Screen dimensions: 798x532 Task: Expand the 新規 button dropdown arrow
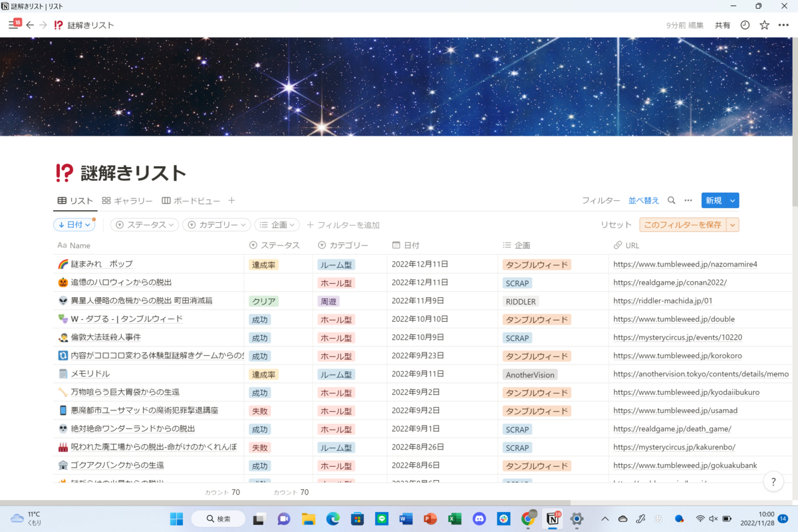[x=733, y=200]
